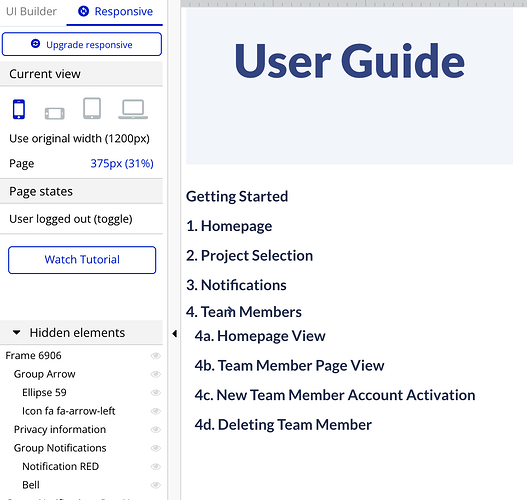Image resolution: width=527 pixels, height=500 pixels.
Task: Toggle visibility of Frame 6906
Action: 156,356
